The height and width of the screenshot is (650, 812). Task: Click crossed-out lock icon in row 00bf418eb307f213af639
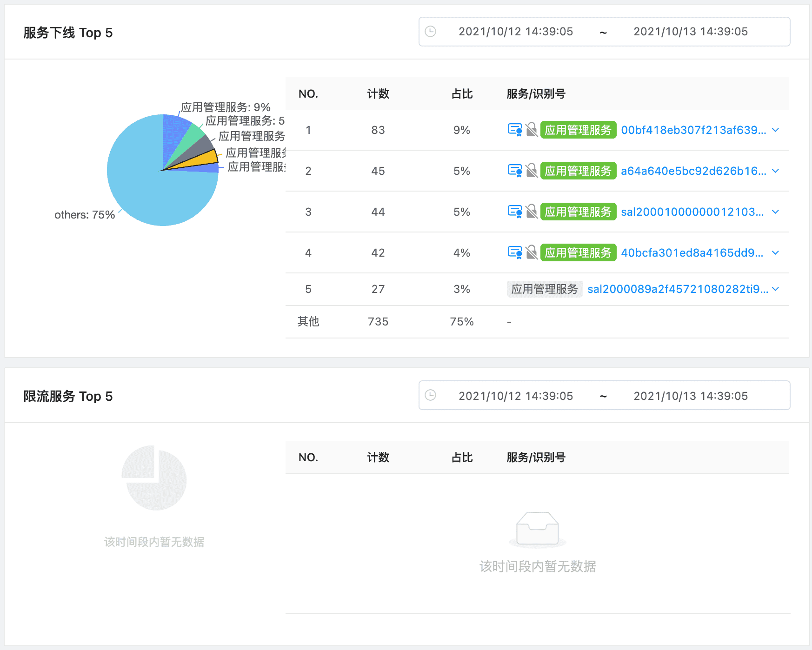tap(532, 130)
